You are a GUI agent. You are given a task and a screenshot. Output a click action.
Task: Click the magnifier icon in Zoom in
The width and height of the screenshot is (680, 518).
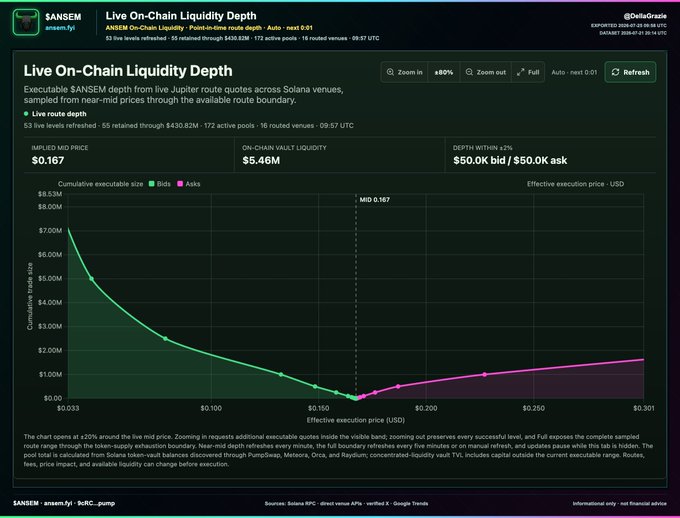click(x=390, y=72)
